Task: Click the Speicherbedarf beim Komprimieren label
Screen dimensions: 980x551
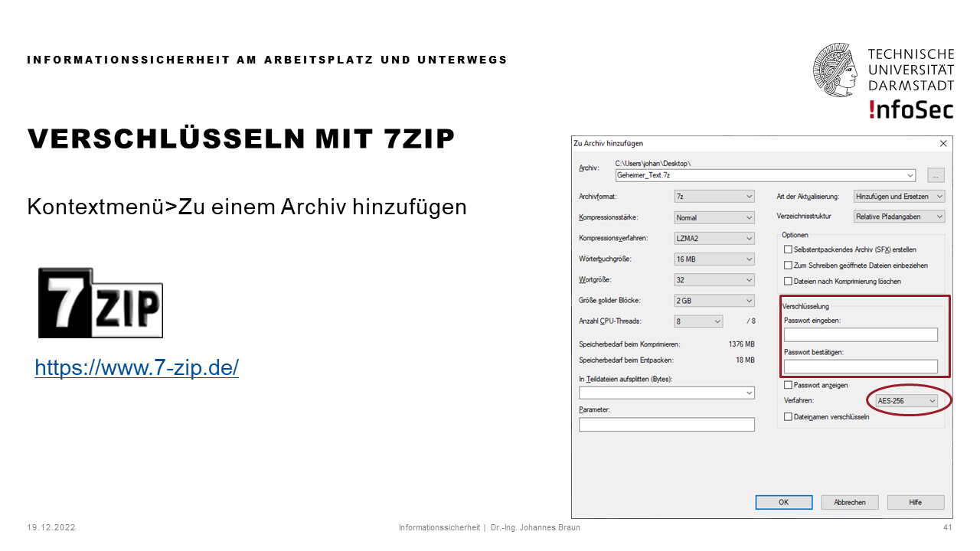Action: point(629,344)
